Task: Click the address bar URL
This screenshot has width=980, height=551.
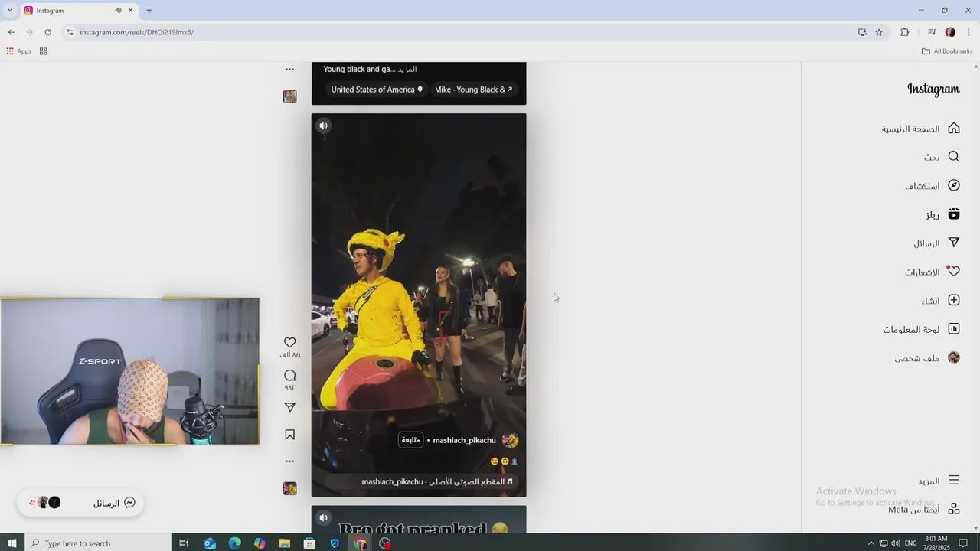Action: [x=137, y=32]
